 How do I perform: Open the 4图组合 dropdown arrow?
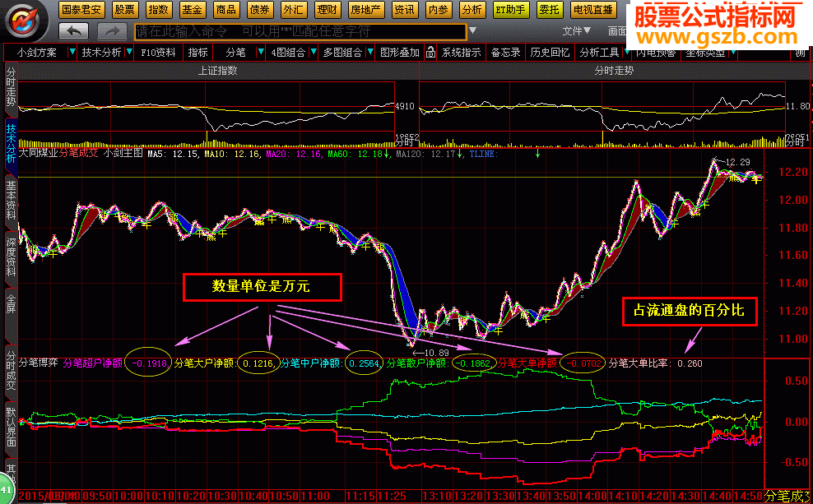[x=314, y=53]
